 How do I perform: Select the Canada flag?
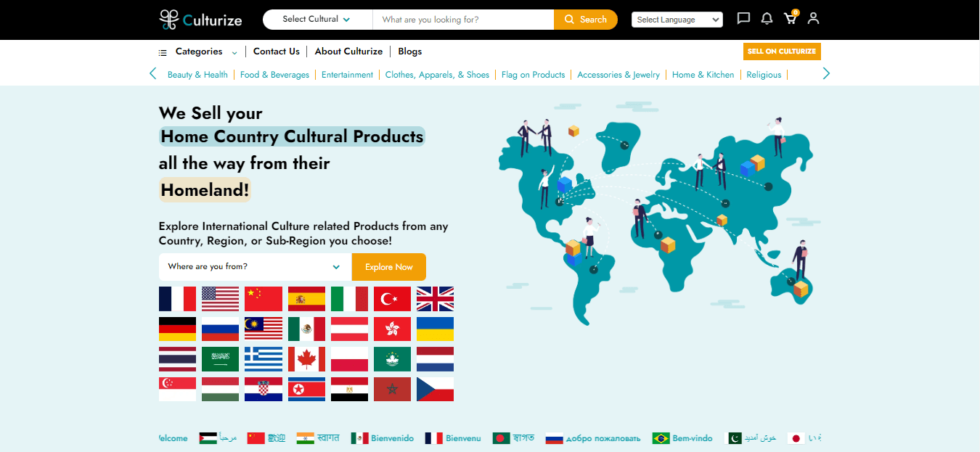(306, 359)
